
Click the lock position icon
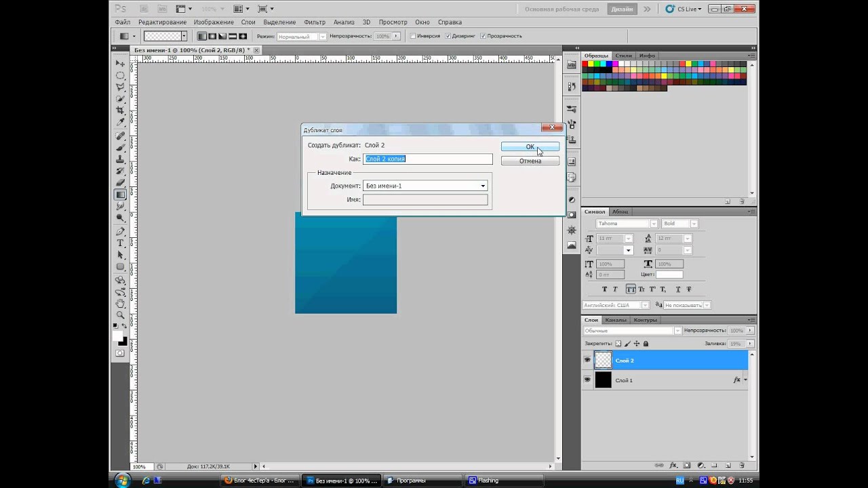pyautogui.click(x=637, y=344)
